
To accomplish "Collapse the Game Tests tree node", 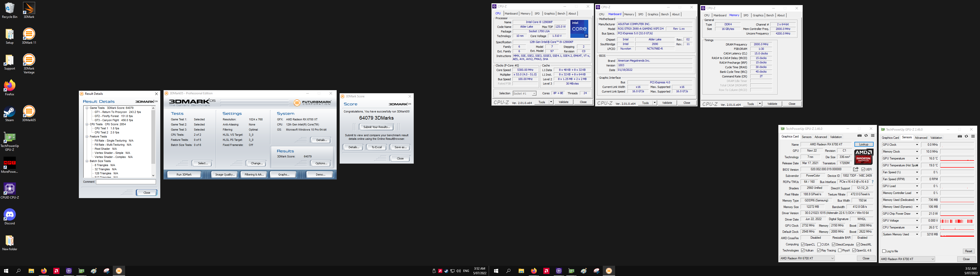I will pos(87,108).
